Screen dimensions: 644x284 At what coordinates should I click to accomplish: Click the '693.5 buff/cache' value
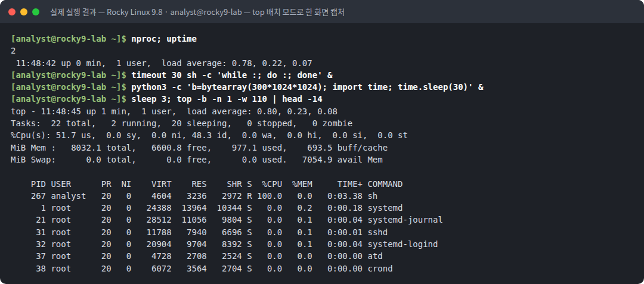[348, 148]
